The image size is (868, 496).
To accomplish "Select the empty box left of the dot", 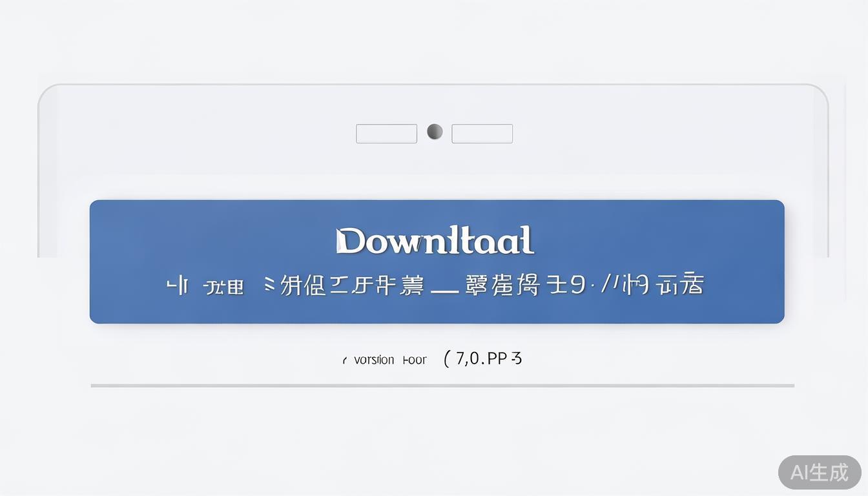I will 386,134.
